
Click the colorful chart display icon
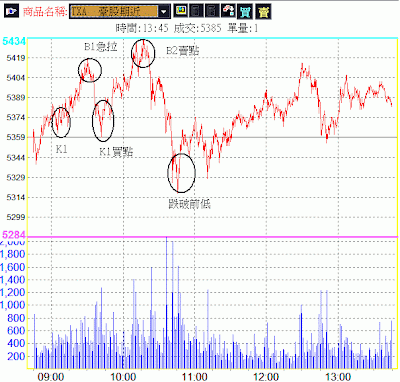click(181, 11)
